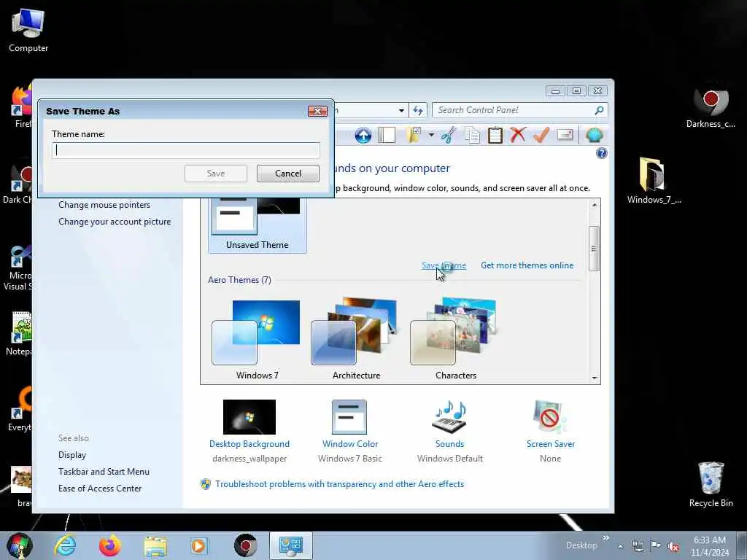Click the address bar refresh arrows
747x560 pixels.
click(418, 111)
